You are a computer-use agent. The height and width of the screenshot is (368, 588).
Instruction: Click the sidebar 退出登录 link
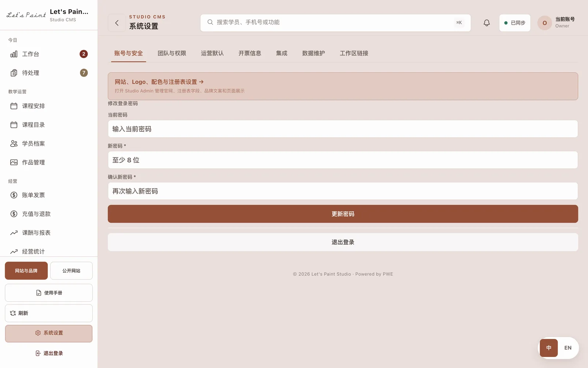[x=49, y=353]
